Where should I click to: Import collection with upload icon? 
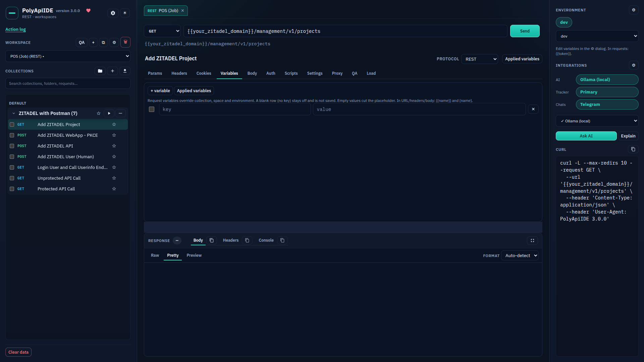click(x=125, y=71)
